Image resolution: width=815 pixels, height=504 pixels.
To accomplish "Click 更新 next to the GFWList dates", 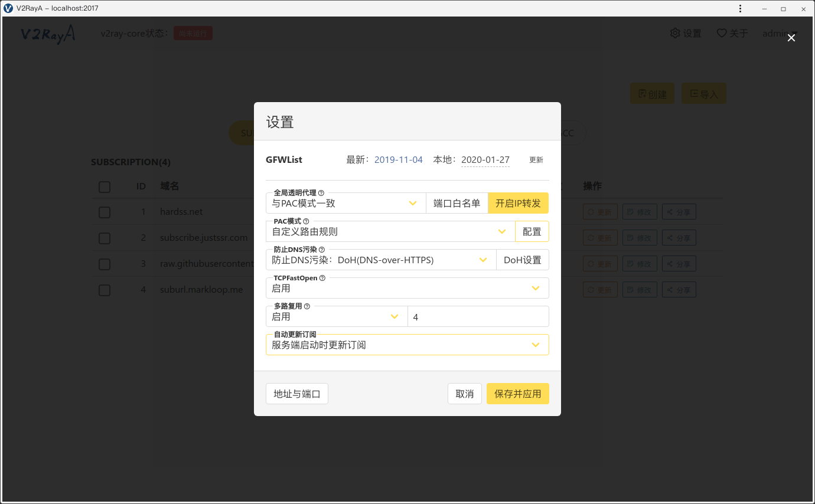I will [536, 160].
